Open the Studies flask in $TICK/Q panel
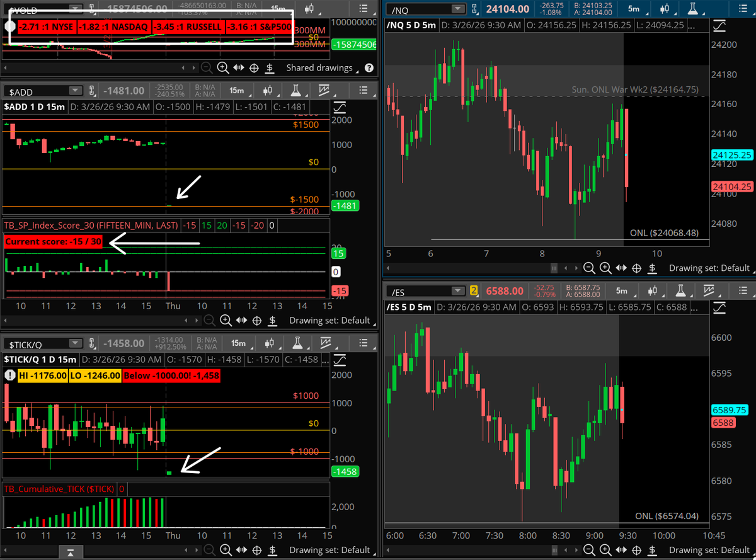The width and height of the screenshot is (756, 560). pyautogui.click(x=297, y=343)
